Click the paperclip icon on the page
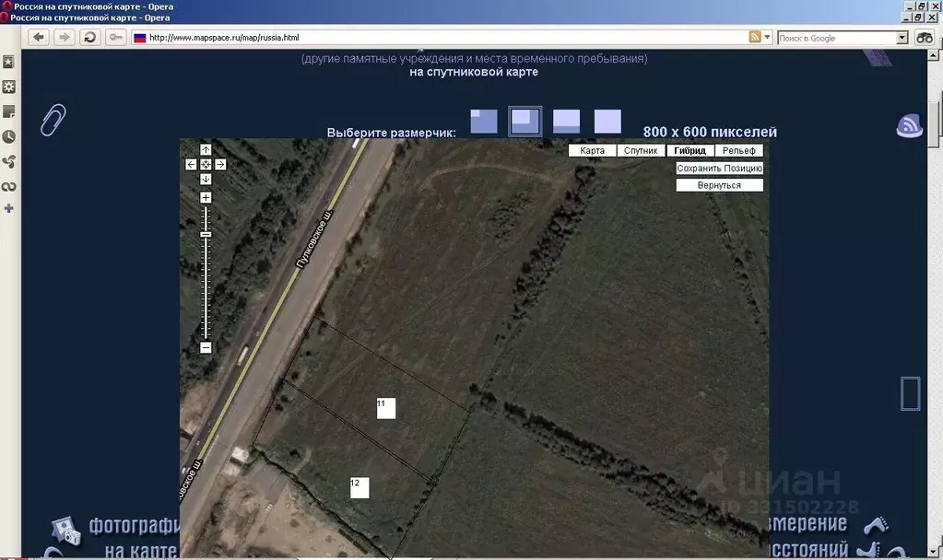 tap(53, 120)
